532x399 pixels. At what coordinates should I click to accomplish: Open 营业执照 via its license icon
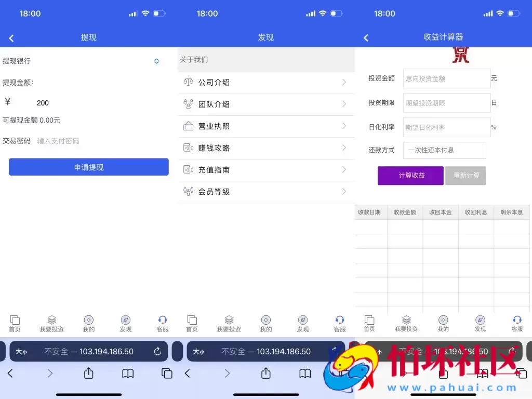pos(188,126)
